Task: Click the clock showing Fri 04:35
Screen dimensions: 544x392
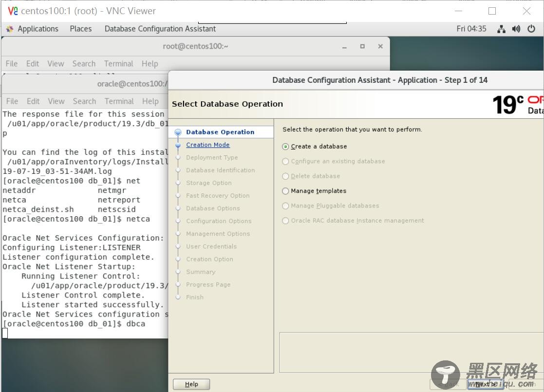Action: click(471, 29)
